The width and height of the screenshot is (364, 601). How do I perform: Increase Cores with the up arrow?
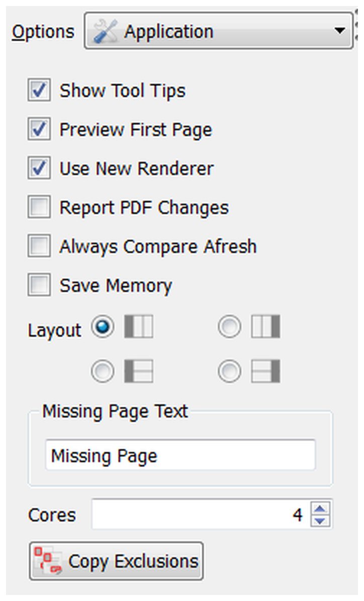point(320,508)
